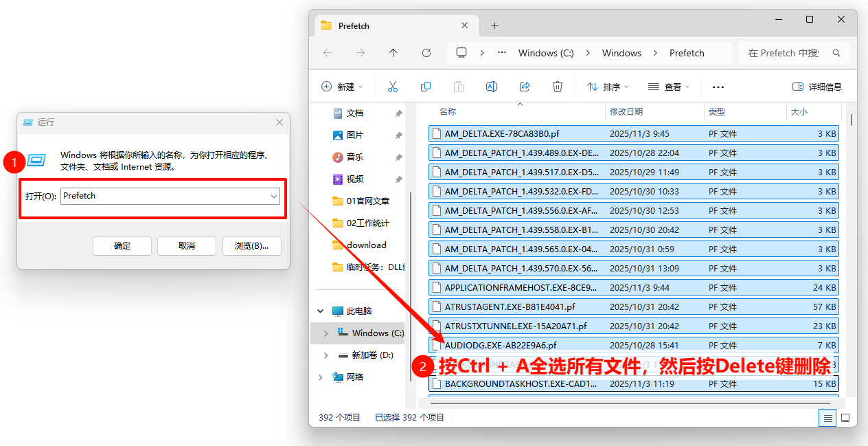Click the Delete trash icon
This screenshot has width=868, height=446.
tap(557, 86)
